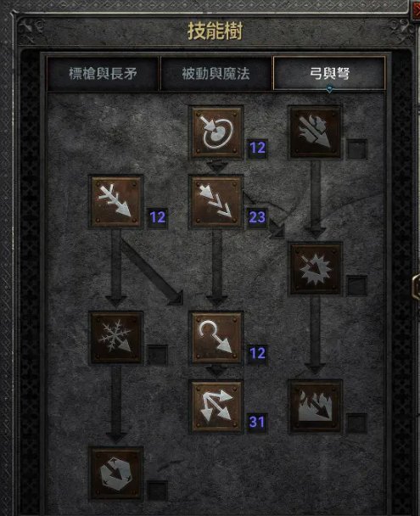Click the 技能樹 panel title
Screen dimensions: 420x516
click(x=216, y=31)
